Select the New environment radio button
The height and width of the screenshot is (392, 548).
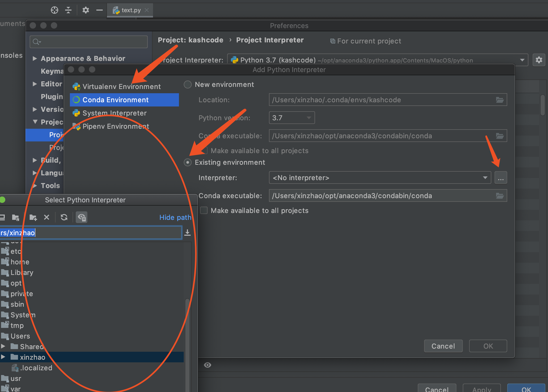[187, 84]
